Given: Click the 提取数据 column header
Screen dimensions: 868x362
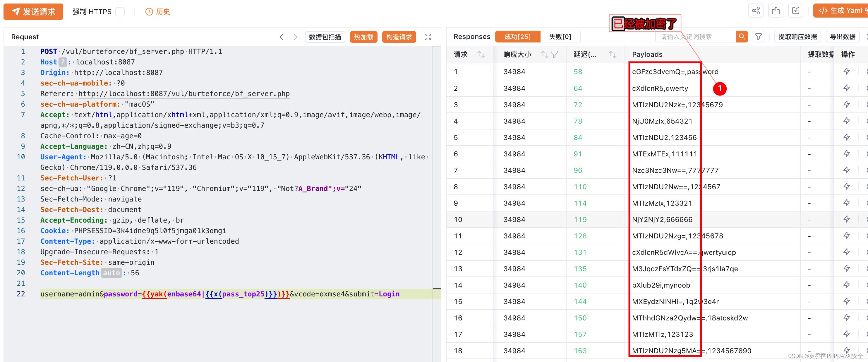Looking at the screenshot, I should (821, 54).
